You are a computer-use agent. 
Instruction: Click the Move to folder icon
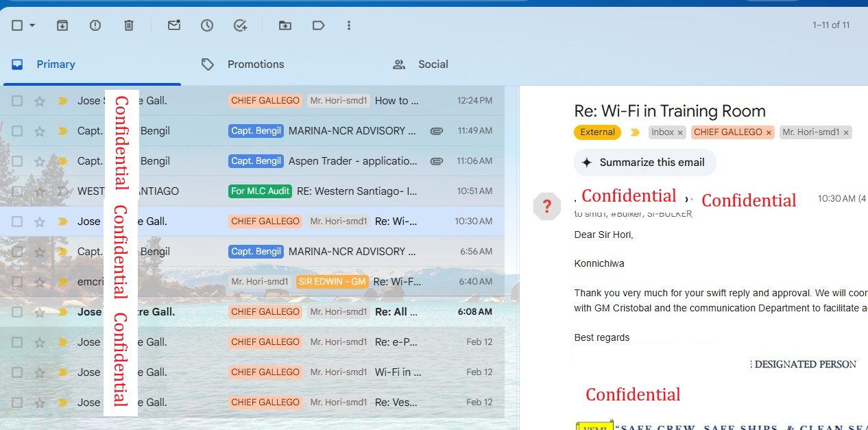(285, 25)
